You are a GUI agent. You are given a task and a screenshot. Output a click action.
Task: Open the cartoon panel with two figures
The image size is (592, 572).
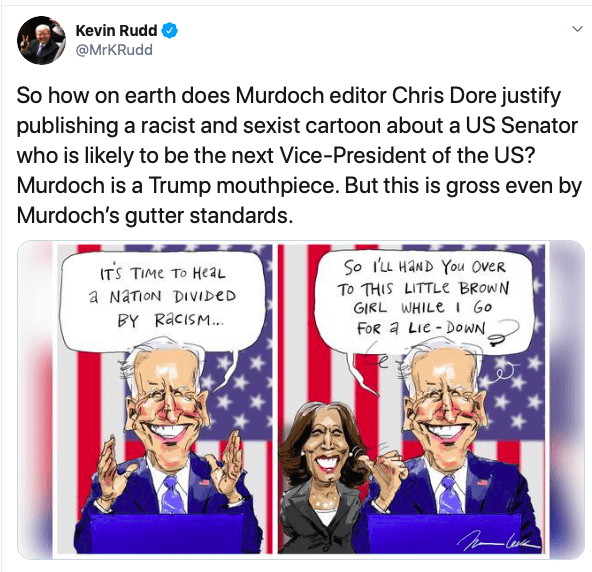click(x=412, y=399)
